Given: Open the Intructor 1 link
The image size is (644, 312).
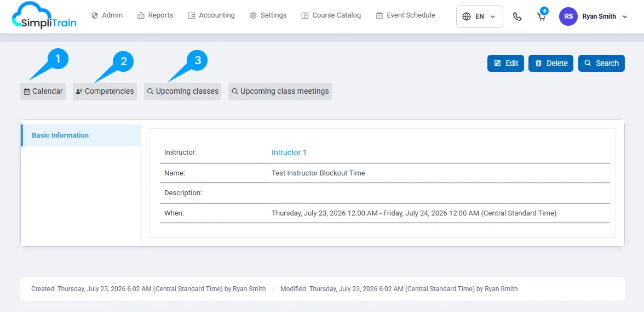Looking at the screenshot, I should 289,152.
